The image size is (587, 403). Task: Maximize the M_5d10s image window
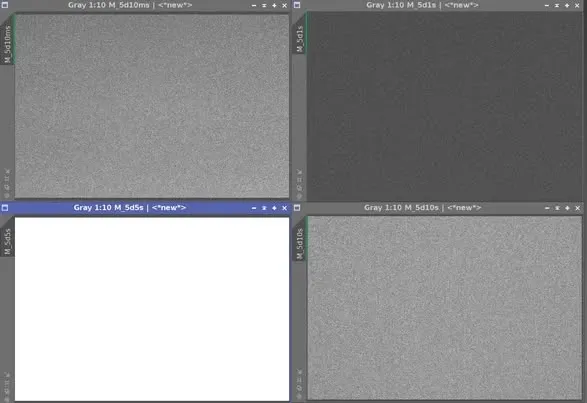[x=567, y=208]
